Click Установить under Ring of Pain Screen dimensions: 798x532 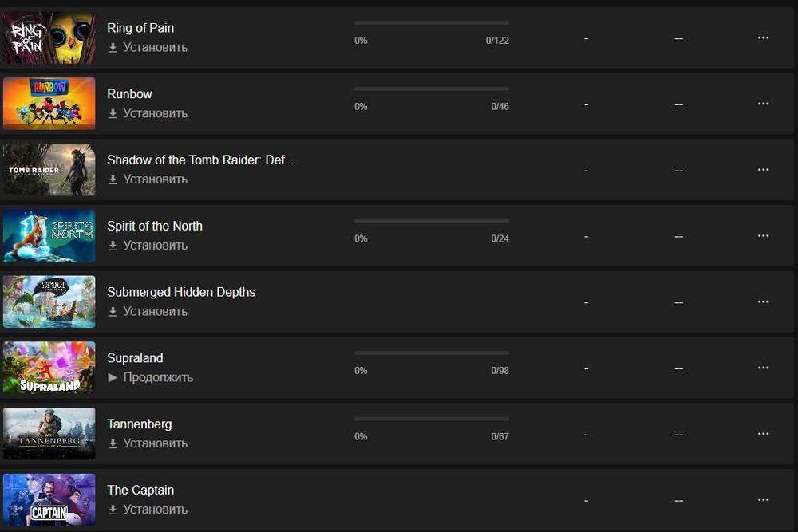point(148,47)
